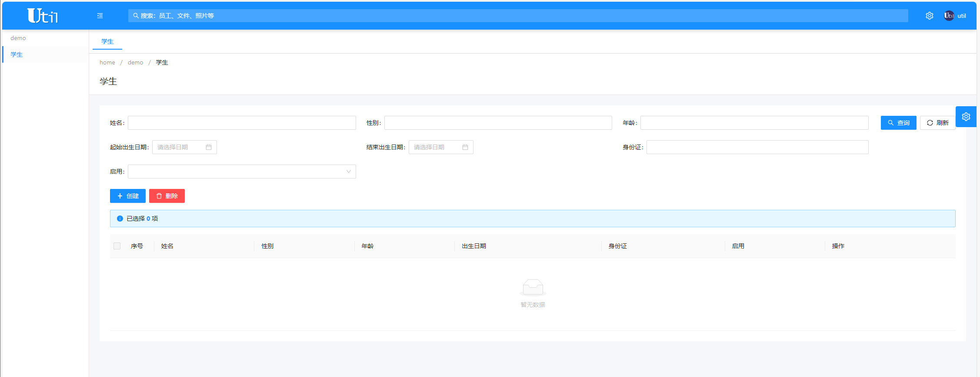
Task: Focus the 姓名 input field
Action: pos(242,123)
